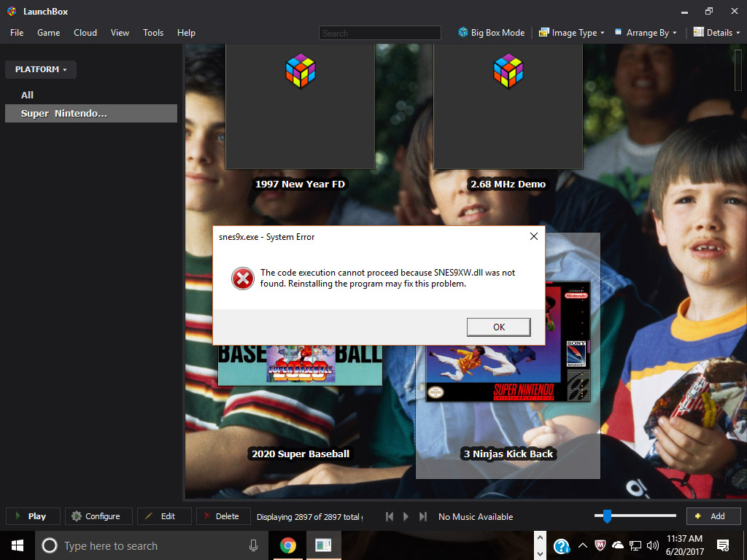Adjust the image size slider handle
Viewport: 747px width, 560px height.
pyautogui.click(x=607, y=516)
